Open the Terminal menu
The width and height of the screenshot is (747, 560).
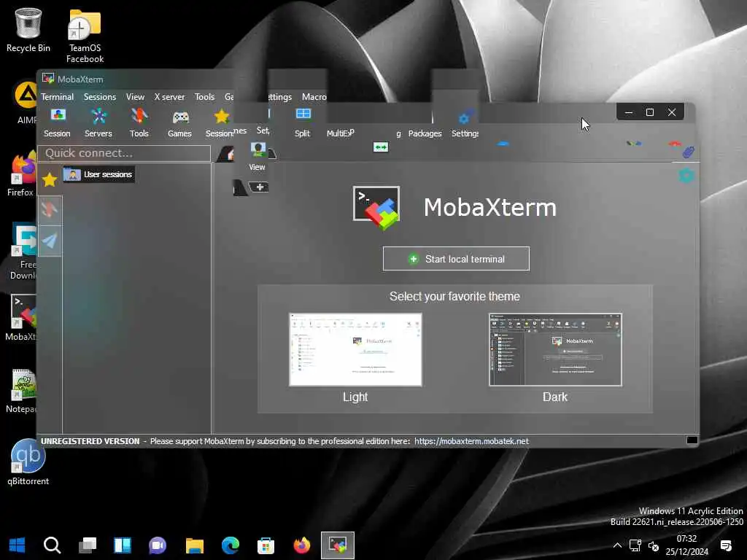click(57, 97)
